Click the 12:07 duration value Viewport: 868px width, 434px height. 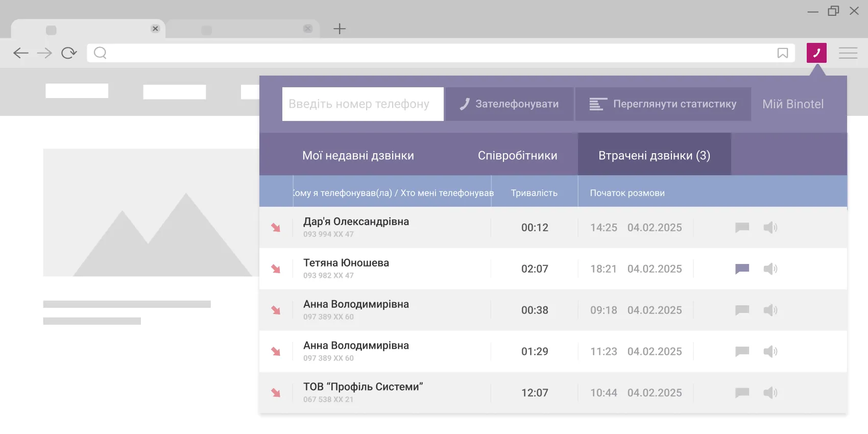click(535, 393)
